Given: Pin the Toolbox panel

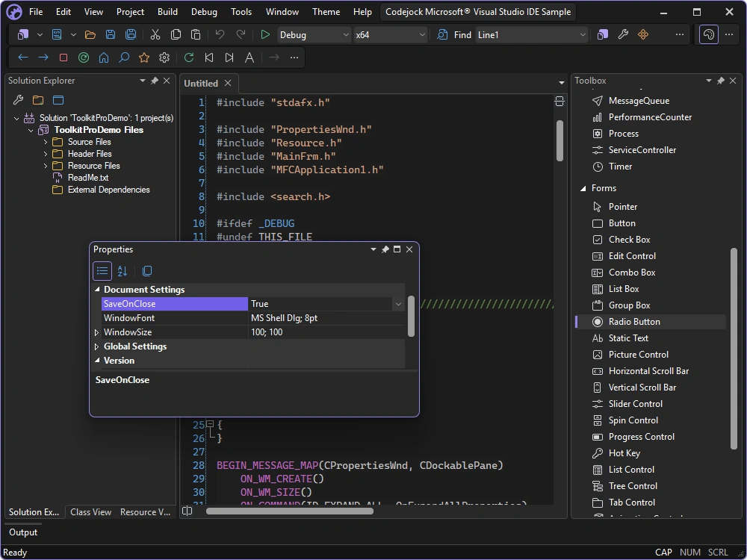Looking at the screenshot, I should [721, 81].
